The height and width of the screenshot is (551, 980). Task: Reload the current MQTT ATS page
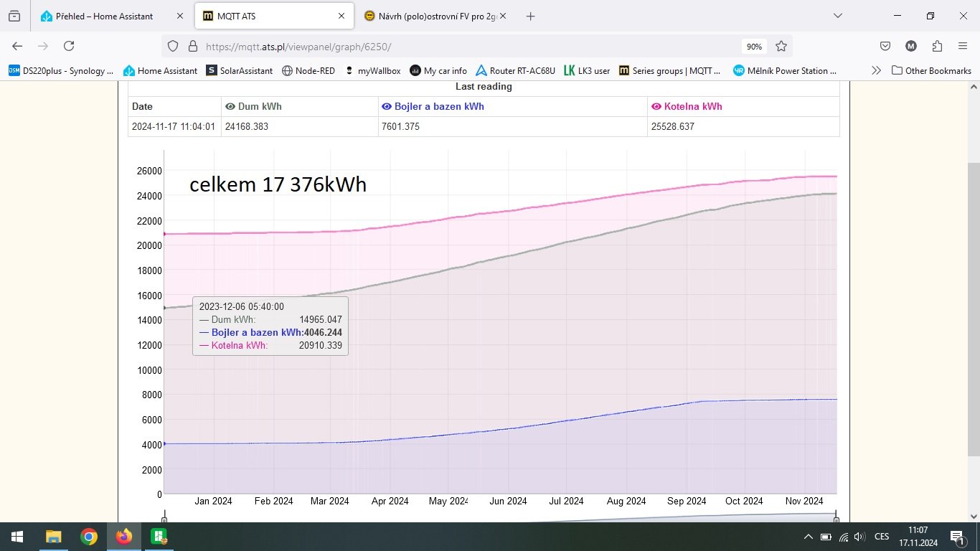69,46
